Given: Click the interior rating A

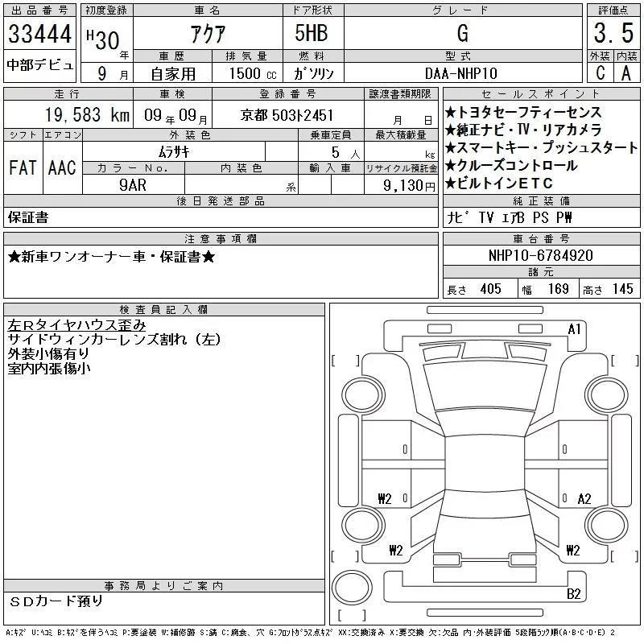Looking at the screenshot, I should tap(626, 73).
